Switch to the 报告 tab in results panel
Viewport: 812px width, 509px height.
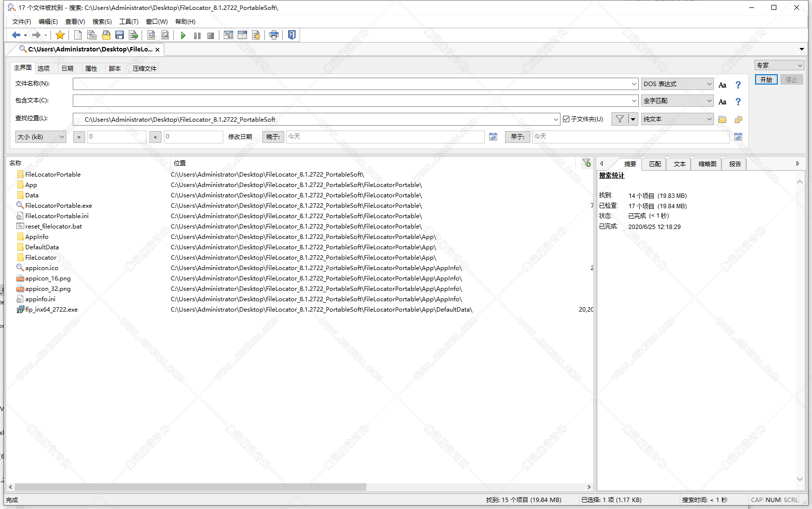[735, 164]
